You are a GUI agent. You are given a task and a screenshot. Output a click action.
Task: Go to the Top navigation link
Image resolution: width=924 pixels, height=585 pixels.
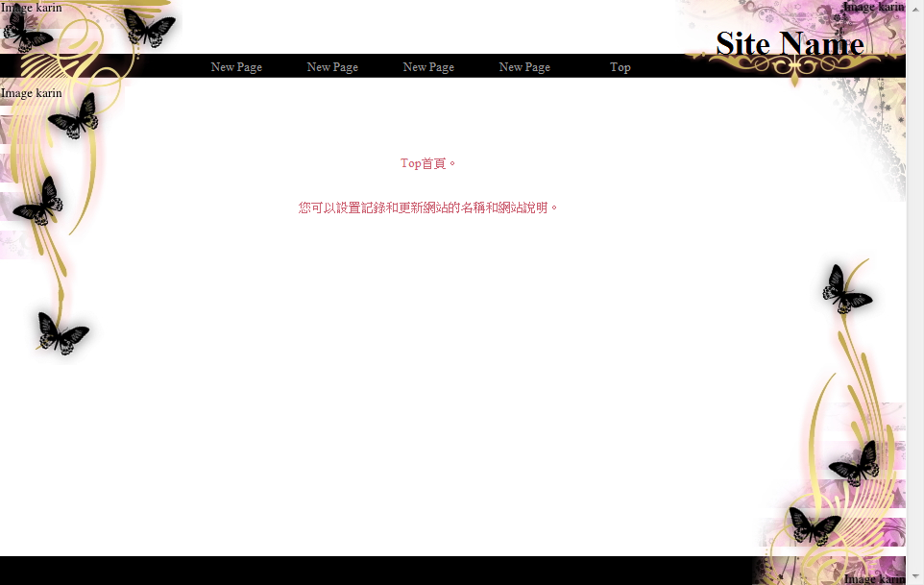620,67
